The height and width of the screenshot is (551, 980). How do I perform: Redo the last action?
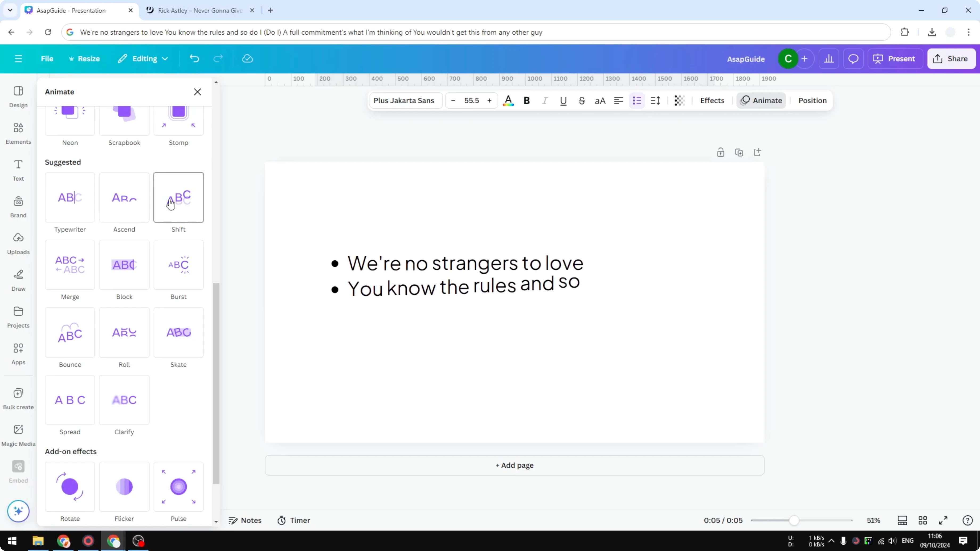218,59
